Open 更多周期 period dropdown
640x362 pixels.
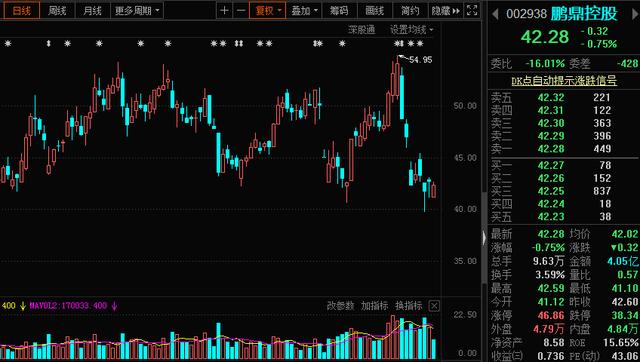click(137, 11)
